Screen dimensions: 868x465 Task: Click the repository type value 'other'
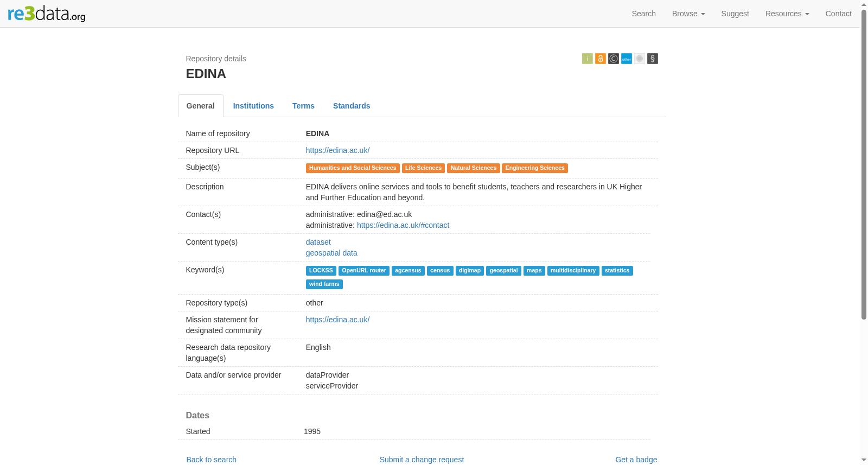click(x=315, y=303)
